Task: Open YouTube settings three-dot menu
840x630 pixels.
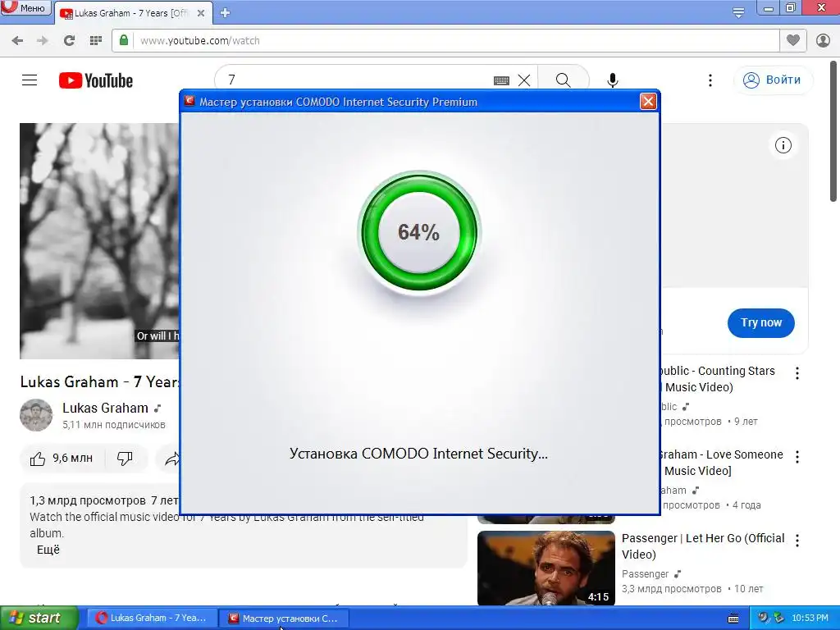Action: [x=710, y=80]
